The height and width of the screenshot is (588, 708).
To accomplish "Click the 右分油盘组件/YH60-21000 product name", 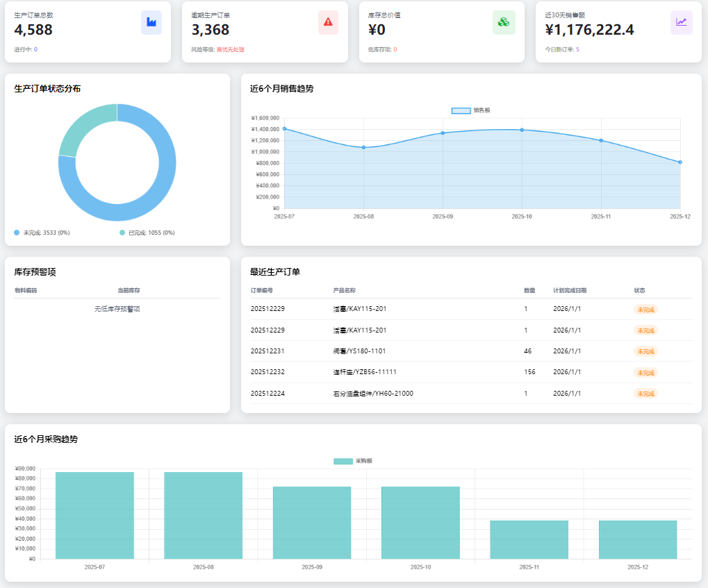I will pos(373,394).
